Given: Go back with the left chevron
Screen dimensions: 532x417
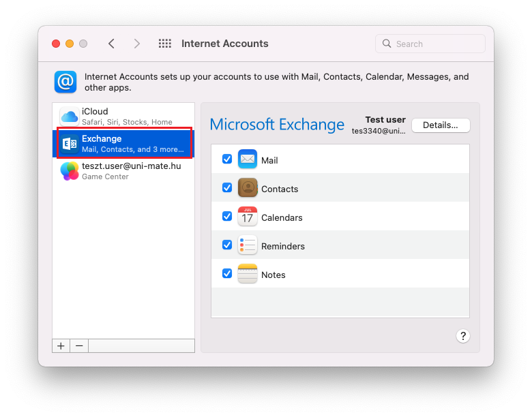Looking at the screenshot, I should tap(111, 44).
